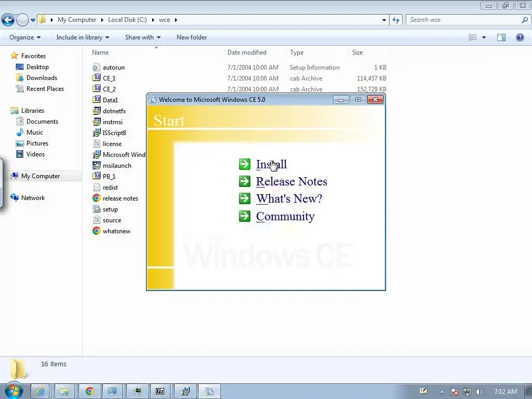Select the setup application icon
Image resolution: width=532 pixels, height=399 pixels.
point(96,209)
